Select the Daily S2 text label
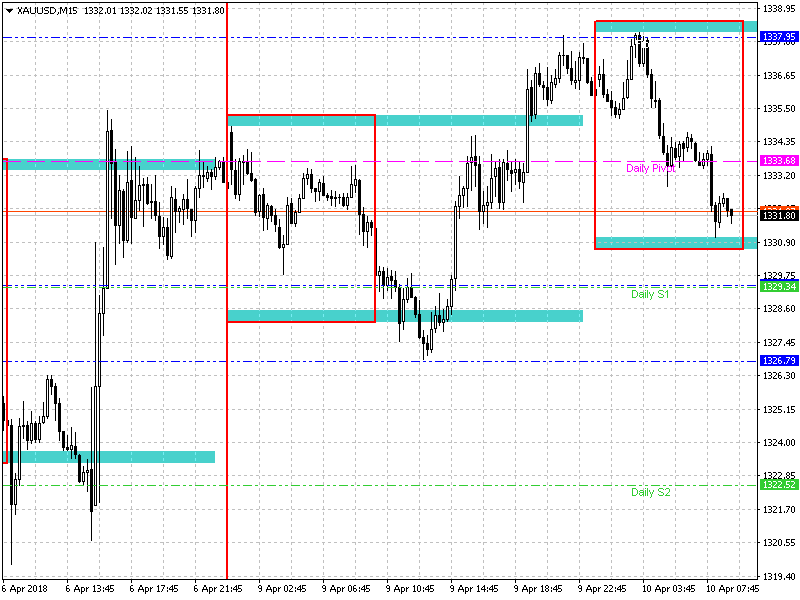The width and height of the screenshot is (800, 600). point(650,493)
